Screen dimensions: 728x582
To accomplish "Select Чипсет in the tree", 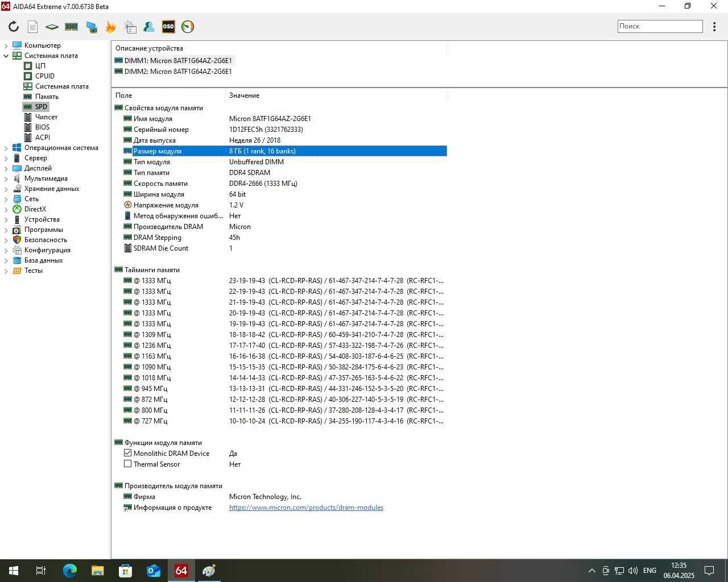I will (x=46, y=117).
